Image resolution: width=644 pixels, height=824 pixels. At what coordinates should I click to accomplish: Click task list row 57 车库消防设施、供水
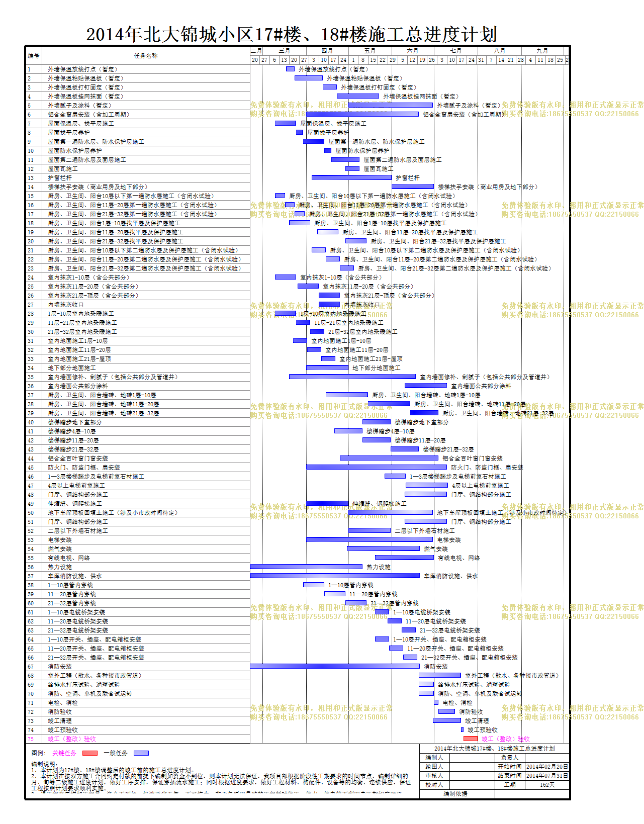pos(138,576)
